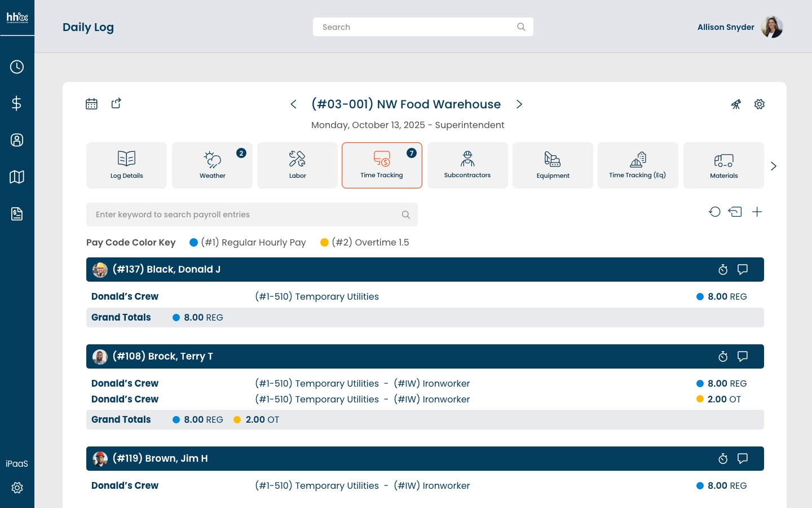
Task: Go to the previous project with the left chevron
Action: 293,104
